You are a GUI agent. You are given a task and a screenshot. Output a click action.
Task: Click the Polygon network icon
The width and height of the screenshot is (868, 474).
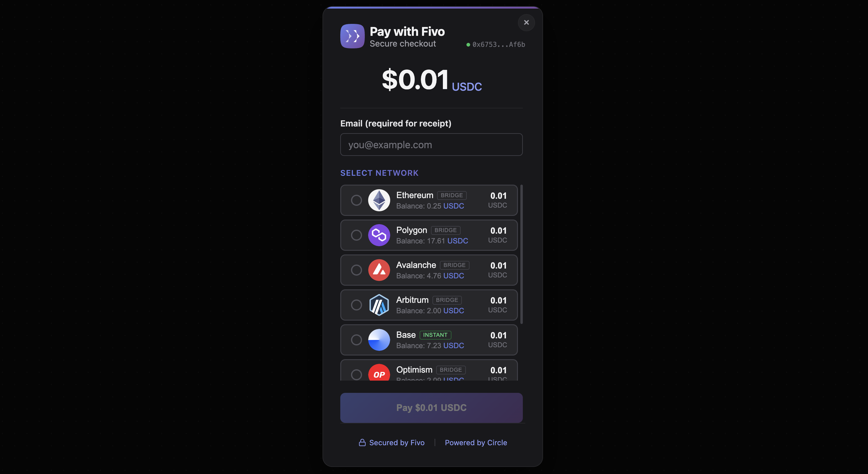[379, 235]
